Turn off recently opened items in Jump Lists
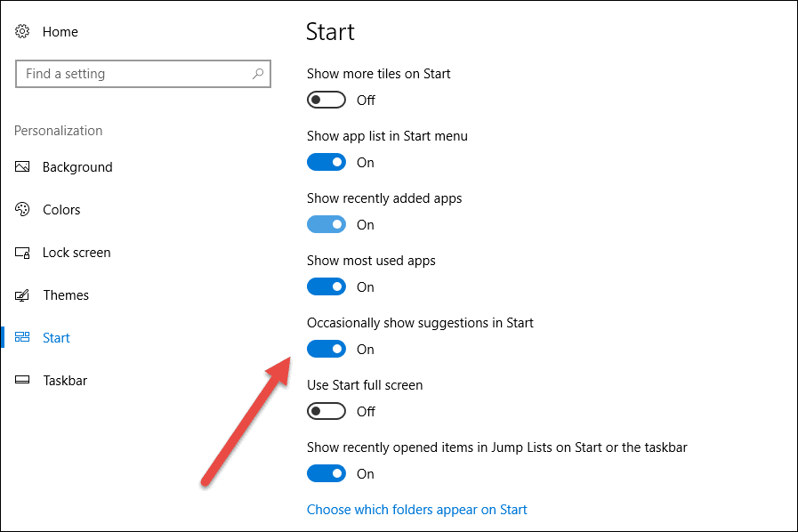 [326, 473]
